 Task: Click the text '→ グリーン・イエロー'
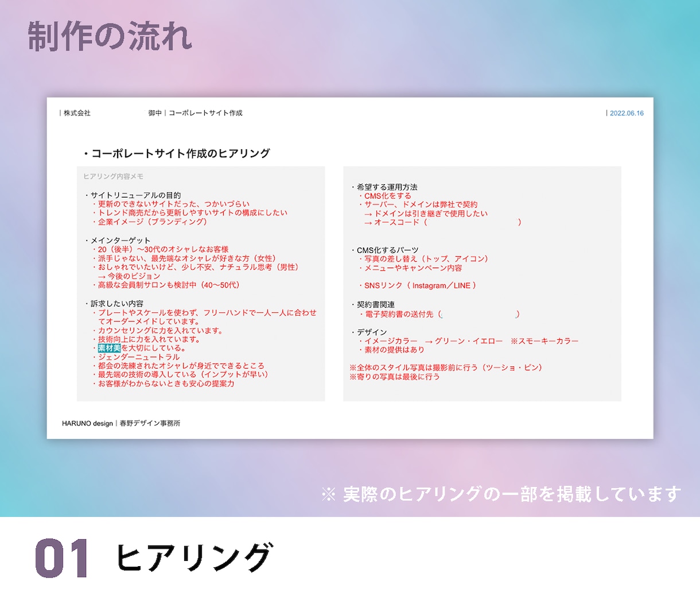coord(464,341)
